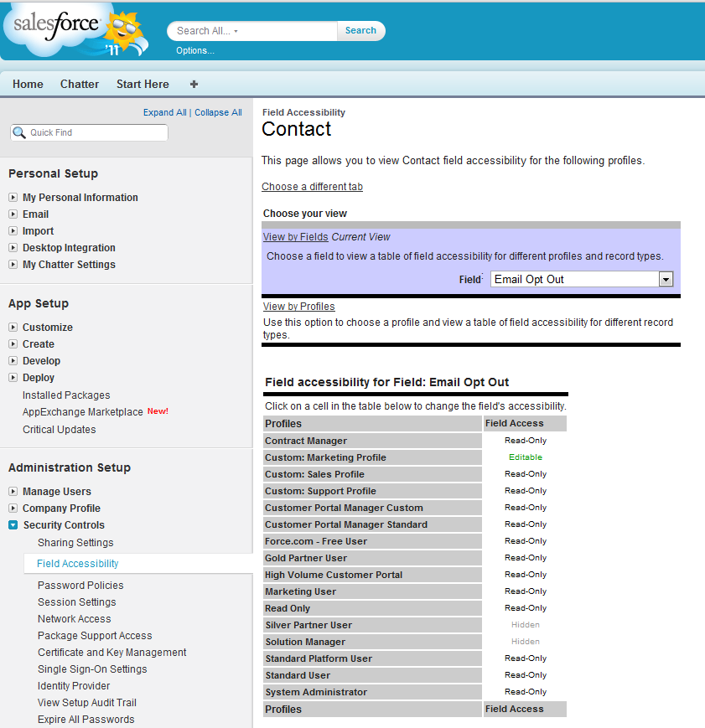Viewport: 705px width, 728px height.
Task: Expand My Personal Information section
Action: [13, 198]
